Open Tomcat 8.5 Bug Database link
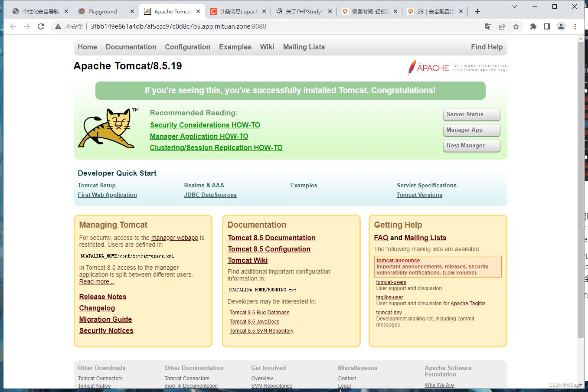Viewport: 588px width, 392px height. pyautogui.click(x=259, y=313)
